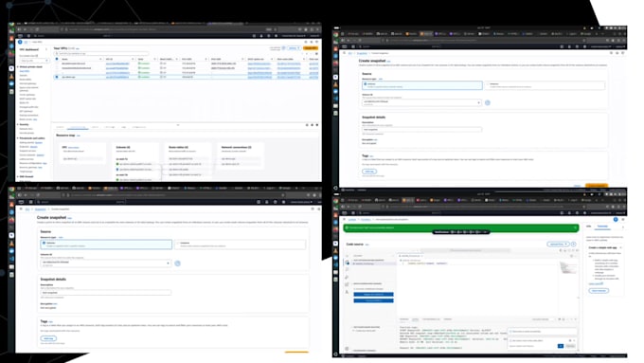Switch to the OUTPUT tab in Lambda editor panel
644x363 pixels.
(x=415, y=319)
